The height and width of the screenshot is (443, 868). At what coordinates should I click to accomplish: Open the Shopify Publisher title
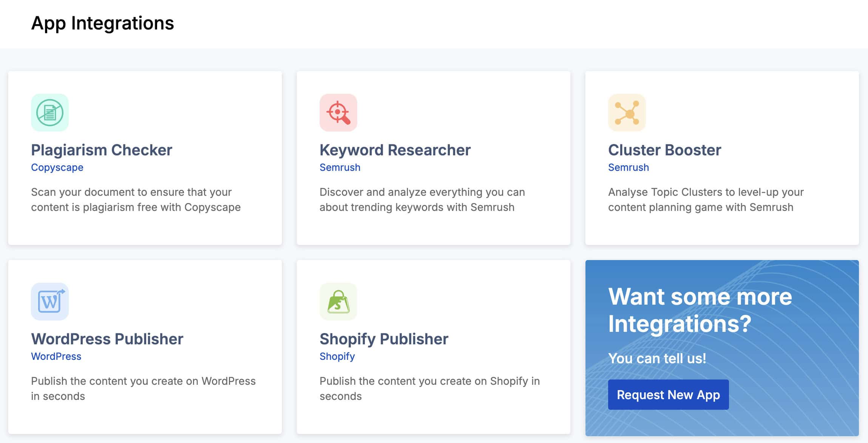(384, 339)
